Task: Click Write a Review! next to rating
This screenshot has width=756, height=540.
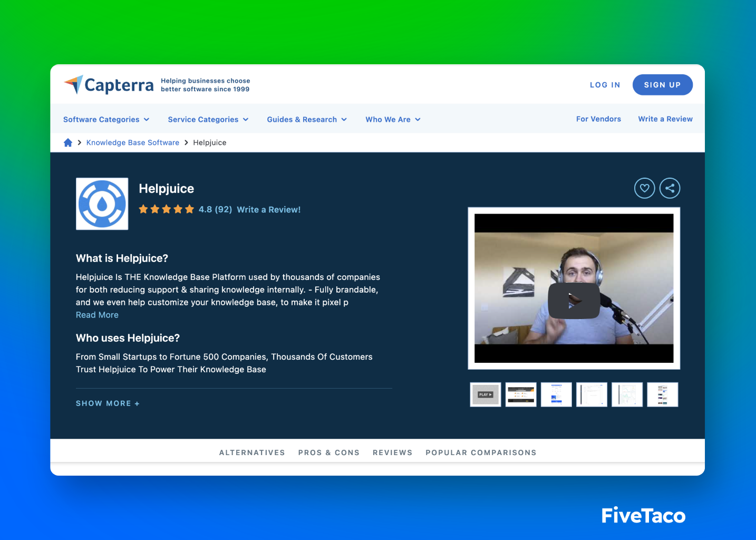Action: coord(269,209)
